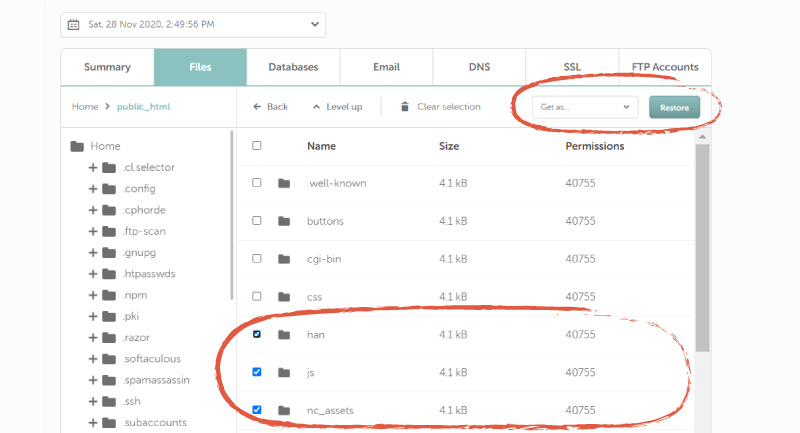Open the han folder name
Screen dimensions: 800x433
tap(315, 335)
